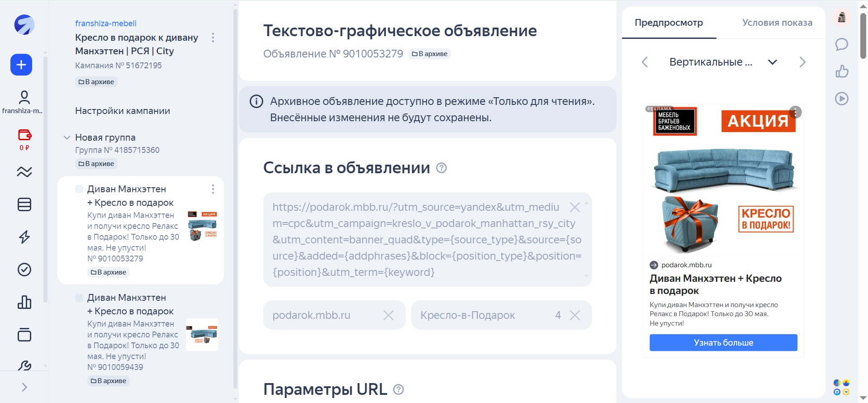Open the wrench tools icon in sidebar
Image resolution: width=868 pixels, height=403 pixels.
24,365
